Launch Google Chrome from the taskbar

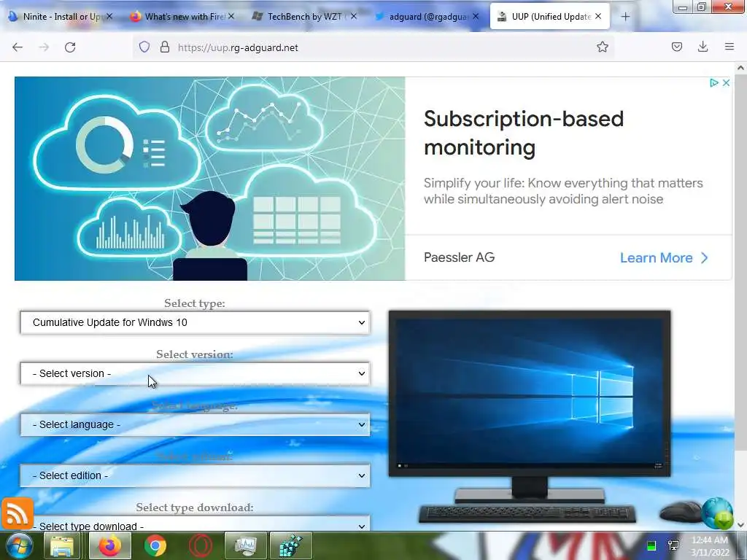[x=155, y=545]
